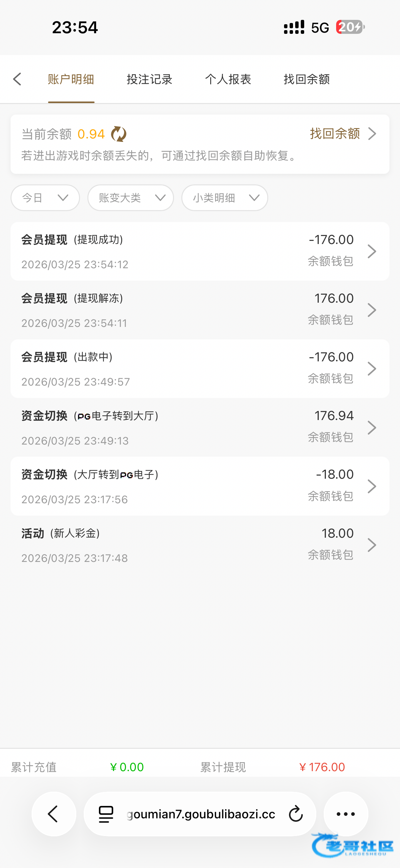Tap the browser URL address field
The height and width of the screenshot is (868, 400).
coord(201,814)
